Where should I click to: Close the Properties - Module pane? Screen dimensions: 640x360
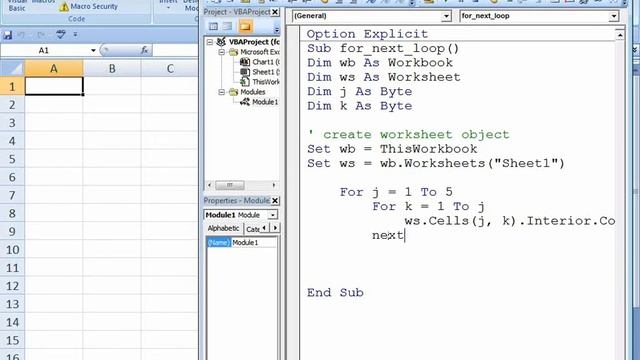(x=275, y=201)
